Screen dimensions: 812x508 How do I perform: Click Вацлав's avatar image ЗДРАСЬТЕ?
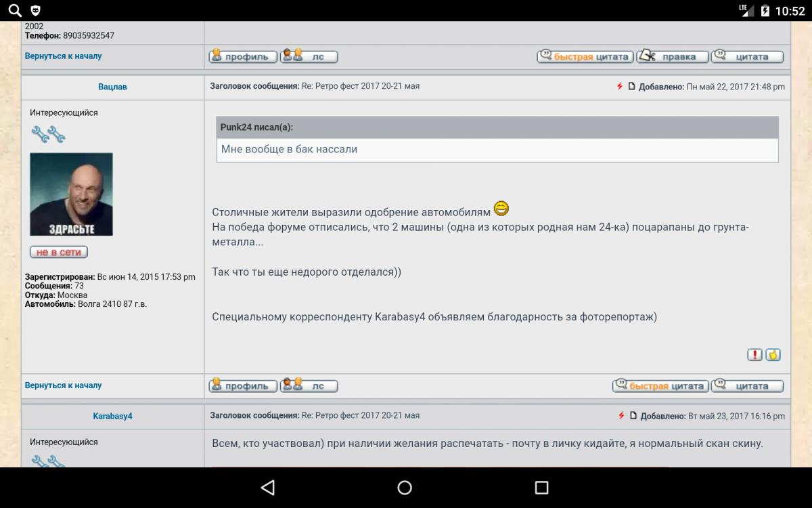tap(71, 194)
